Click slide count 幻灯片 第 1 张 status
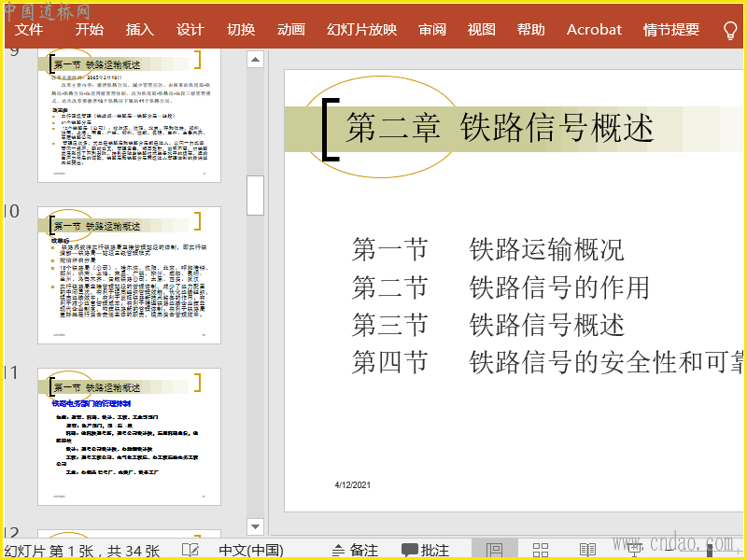This screenshot has height=560, width=747. (x=81, y=551)
